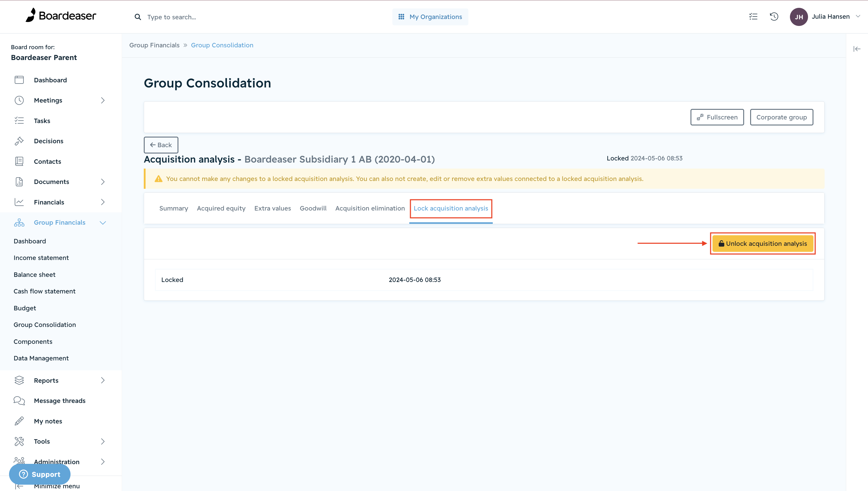Click the Message threads chat icon

19,401
